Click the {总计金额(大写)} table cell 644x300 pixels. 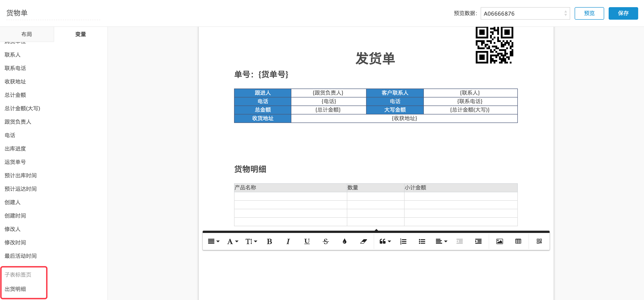470,110
